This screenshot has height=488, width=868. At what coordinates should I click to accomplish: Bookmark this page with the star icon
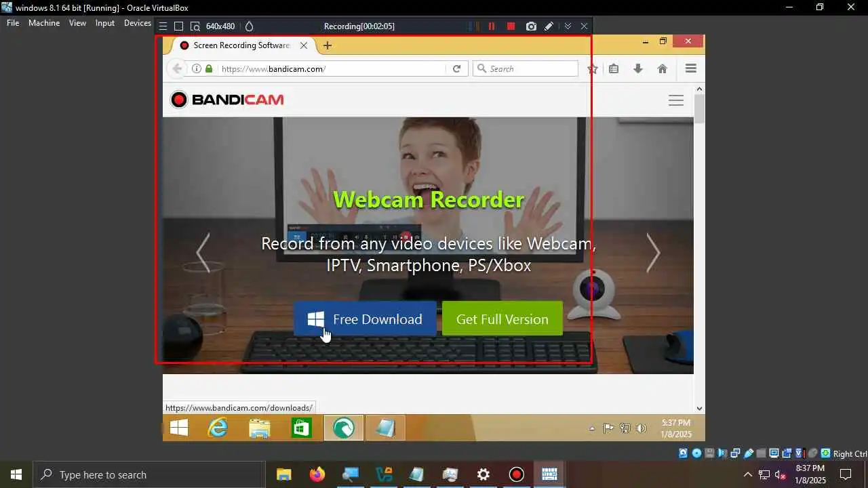tap(592, 68)
